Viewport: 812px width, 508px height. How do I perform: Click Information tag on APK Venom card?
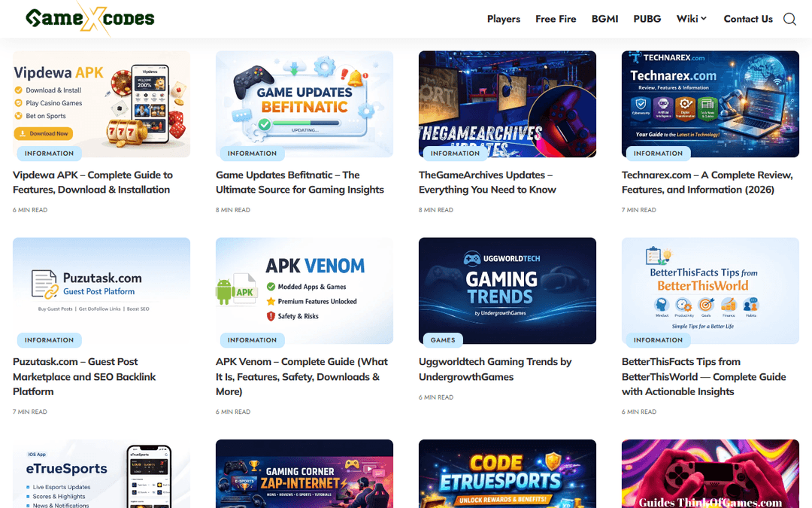[252, 340]
